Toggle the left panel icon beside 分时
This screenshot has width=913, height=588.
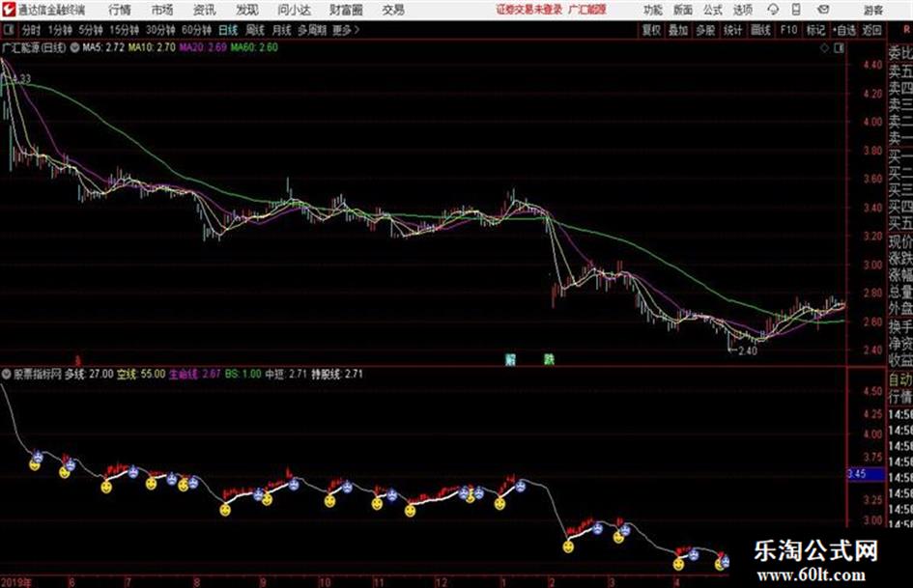(8, 30)
